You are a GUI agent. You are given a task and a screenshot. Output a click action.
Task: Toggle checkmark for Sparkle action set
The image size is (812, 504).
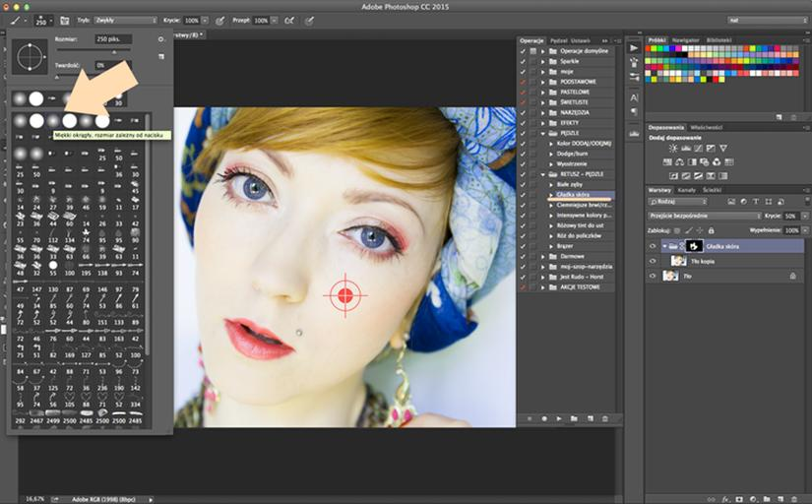(x=523, y=61)
